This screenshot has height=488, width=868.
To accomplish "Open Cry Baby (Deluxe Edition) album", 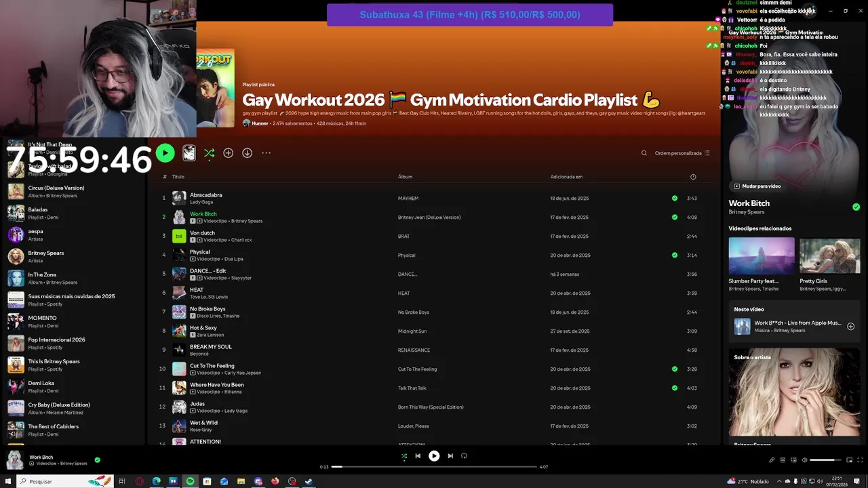I will (75, 408).
